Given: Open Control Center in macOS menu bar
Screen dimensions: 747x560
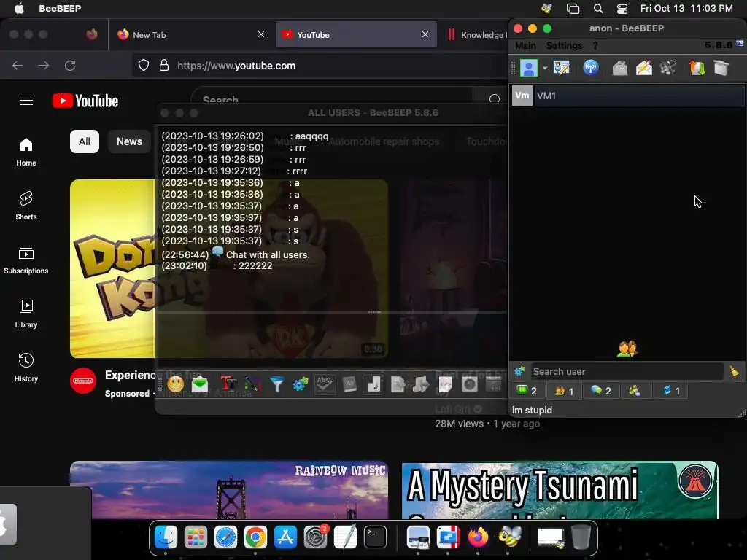Looking at the screenshot, I should pos(622,8).
